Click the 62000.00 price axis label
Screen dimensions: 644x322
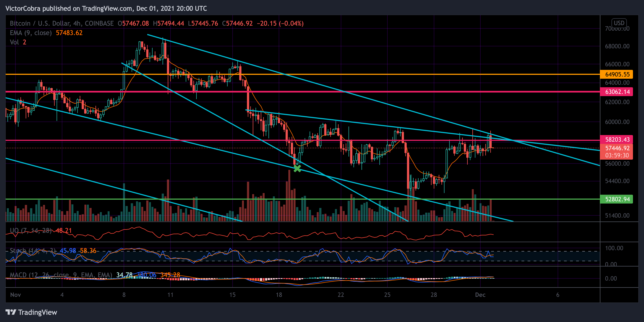tap(617, 102)
